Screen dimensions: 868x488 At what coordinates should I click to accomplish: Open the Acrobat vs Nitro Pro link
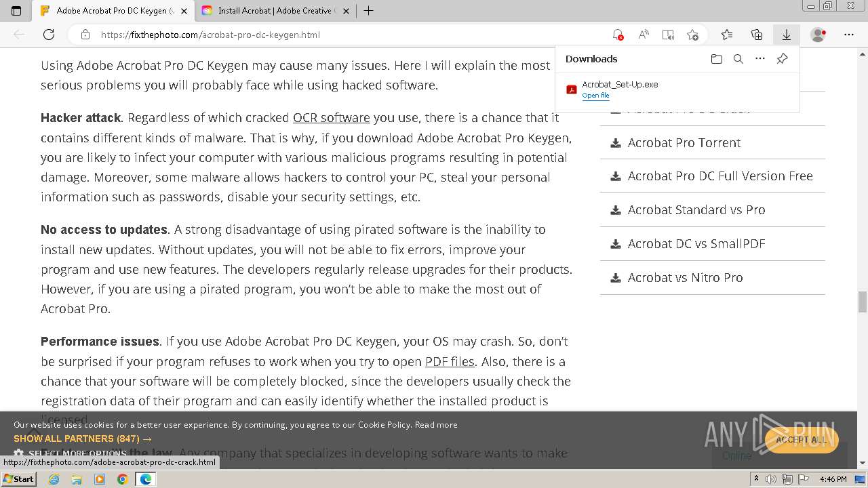pyautogui.click(x=686, y=277)
